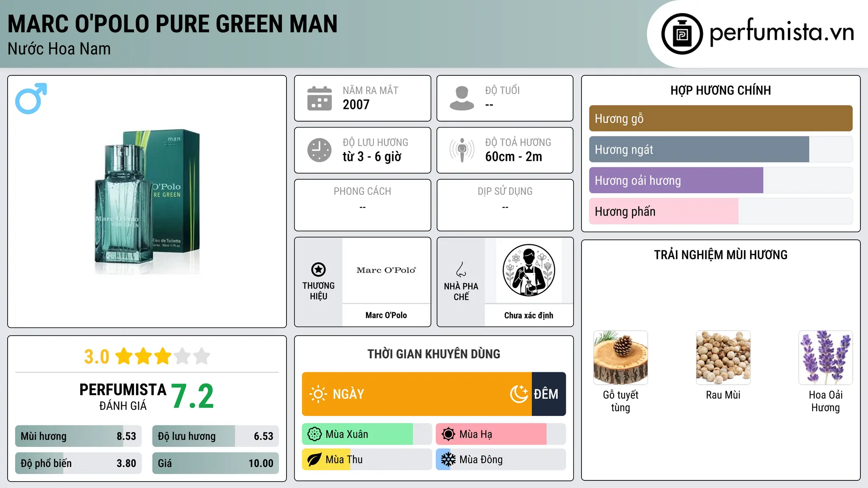Click the Hoa Oải Hương note label
Viewport: 868px width, 488px height.
tap(826, 401)
